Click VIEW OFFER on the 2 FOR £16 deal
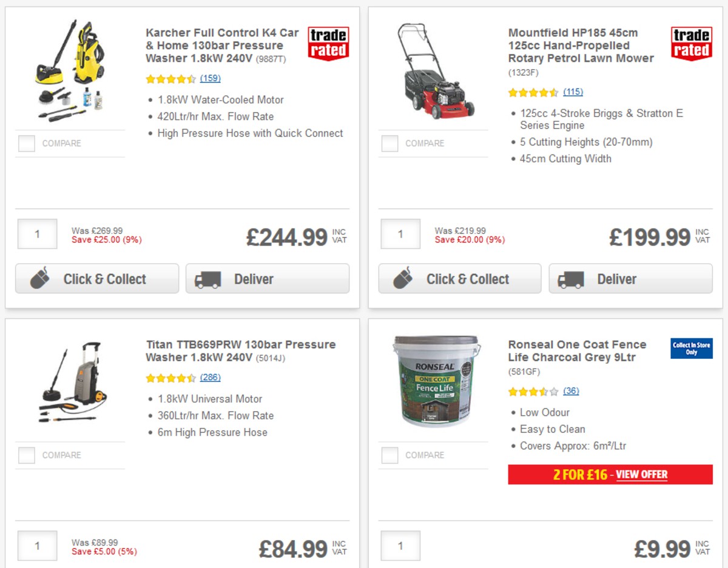The width and height of the screenshot is (728, 568). coord(641,475)
